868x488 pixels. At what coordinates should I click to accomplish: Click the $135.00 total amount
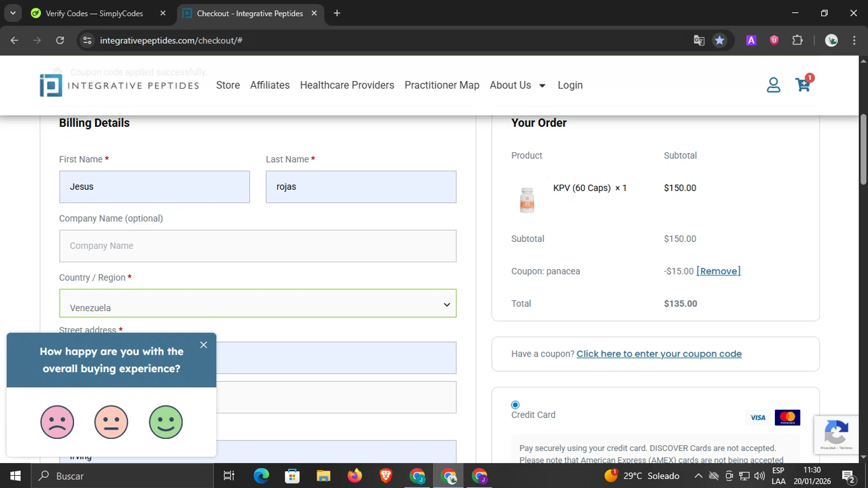pos(681,303)
